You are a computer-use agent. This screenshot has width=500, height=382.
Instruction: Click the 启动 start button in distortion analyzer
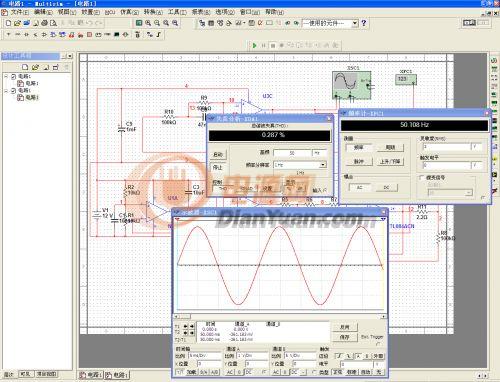click(218, 155)
